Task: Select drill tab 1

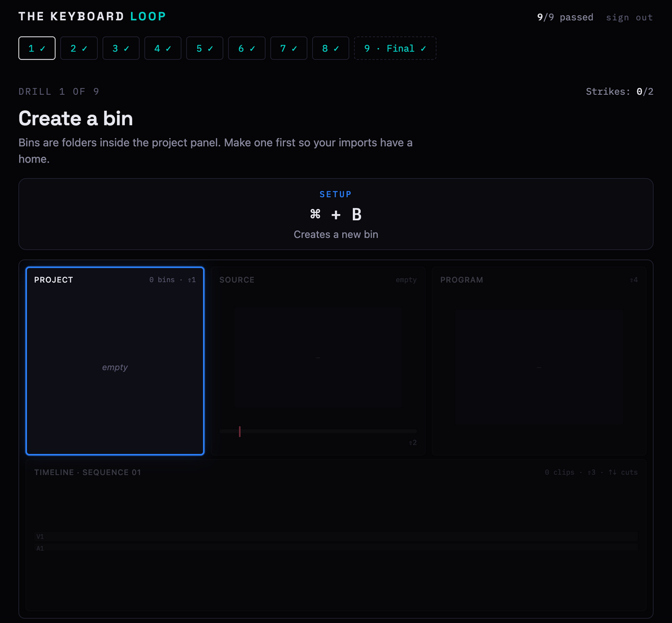Action: pos(37,48)
